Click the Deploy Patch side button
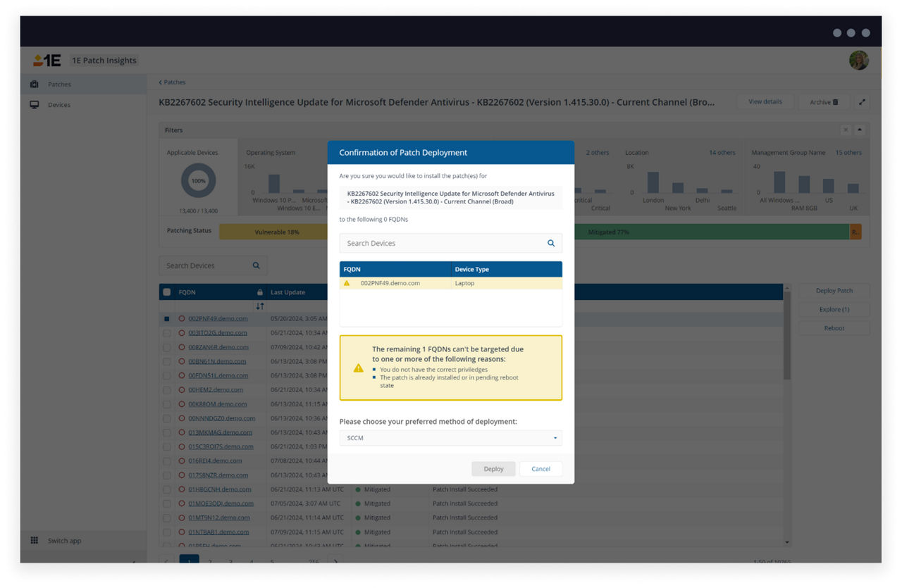 pyautogui.click(x=834, y=291)
